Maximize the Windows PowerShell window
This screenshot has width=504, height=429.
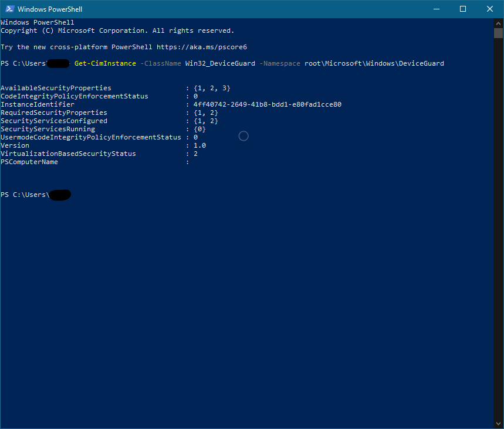[x=463, y=9]
